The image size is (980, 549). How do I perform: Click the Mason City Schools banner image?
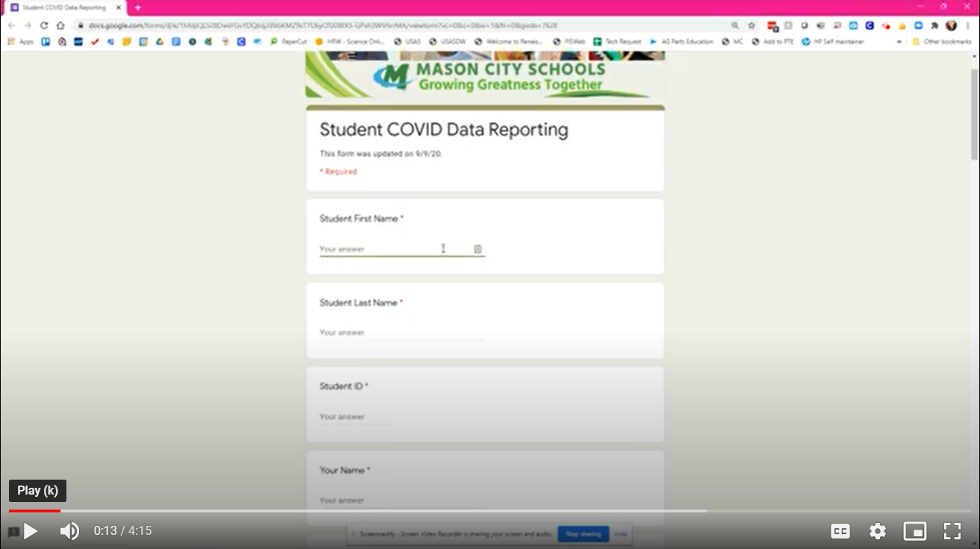point(485,75)
